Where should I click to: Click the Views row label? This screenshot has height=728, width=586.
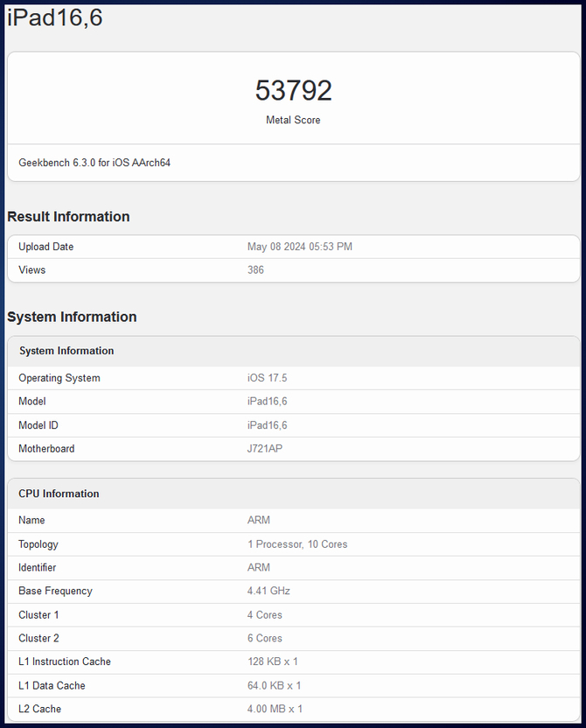coord(32,269)
